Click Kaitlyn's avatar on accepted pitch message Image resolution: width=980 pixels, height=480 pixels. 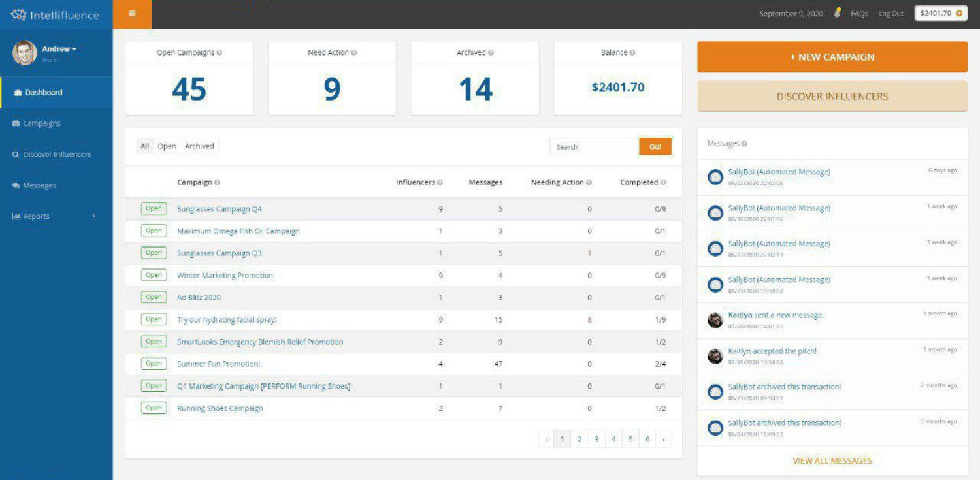click(715, 356)
